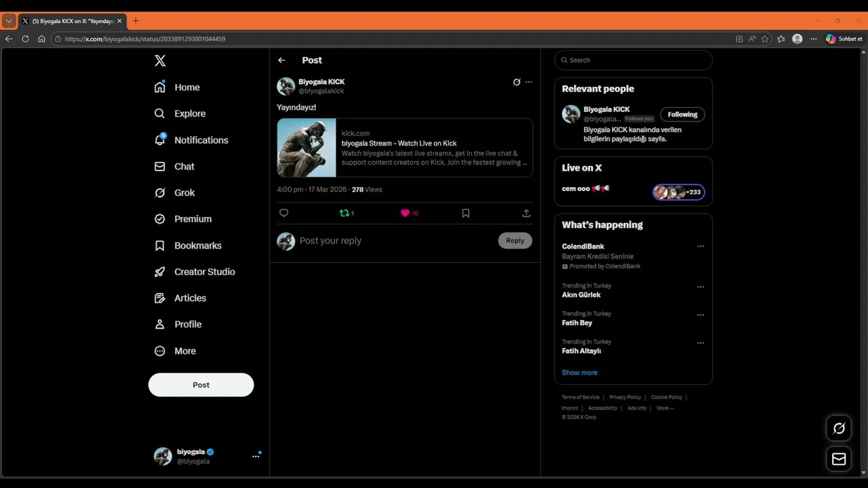The height and width of the screenshot is (488, 868).
Task: Open the browser tab list dropdown
Action: tap(9, 21)
